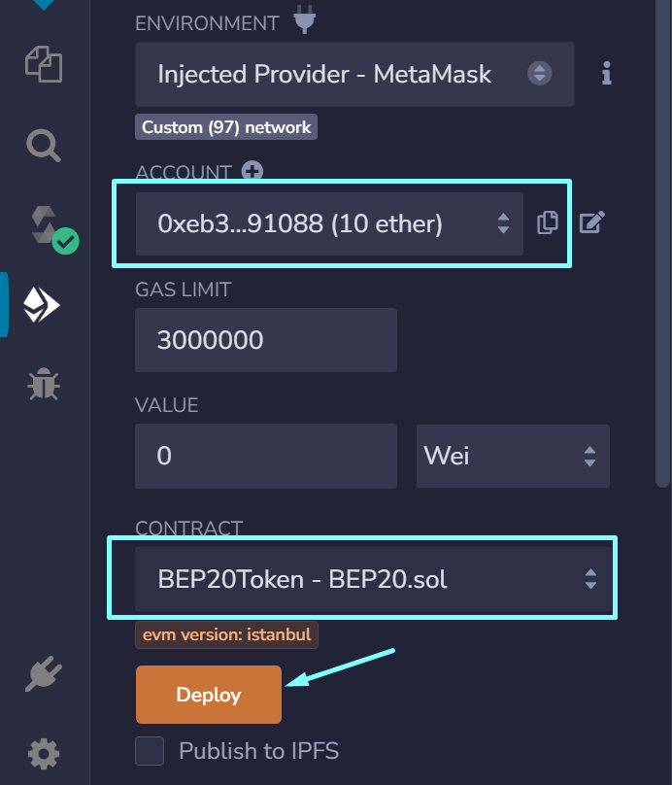This screenshot has height=785, width=672.
Task: Open the Solidity Compiler sidebar icon
Action: 53,230
